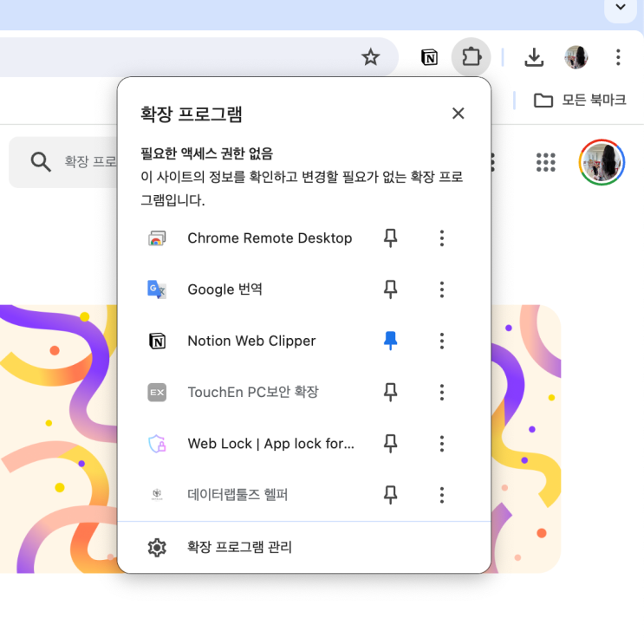Close the 확장 프로그램 popup
This screenshot has height=644, width=644.
click(x=458, y=114)
